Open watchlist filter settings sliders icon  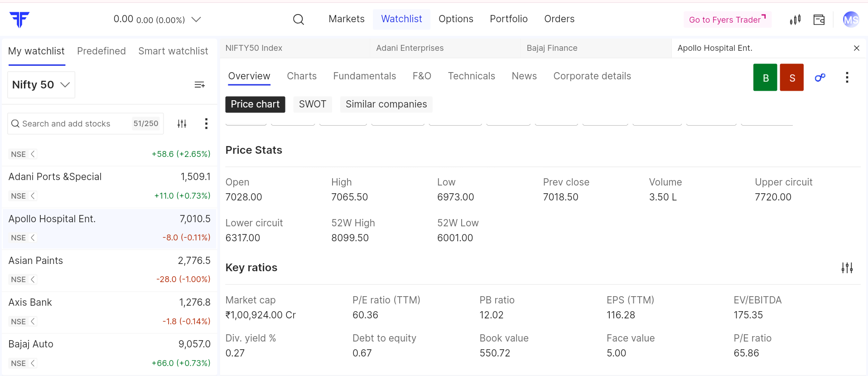[x=182, y=124]
